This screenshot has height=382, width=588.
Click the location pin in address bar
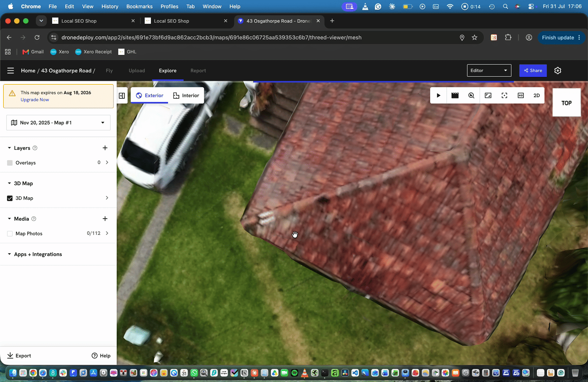click(462, 37)
